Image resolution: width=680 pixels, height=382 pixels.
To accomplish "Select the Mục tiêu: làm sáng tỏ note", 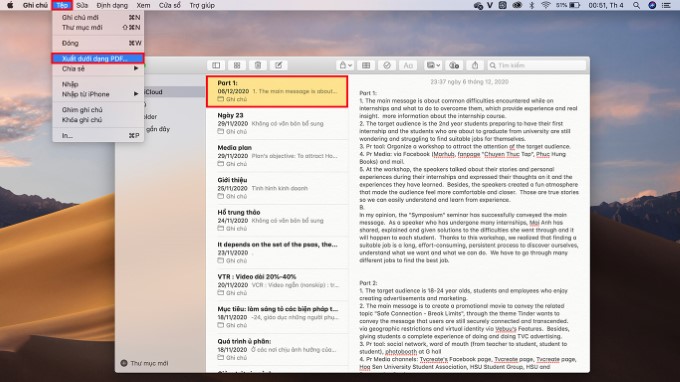I will tap(277, 317).
